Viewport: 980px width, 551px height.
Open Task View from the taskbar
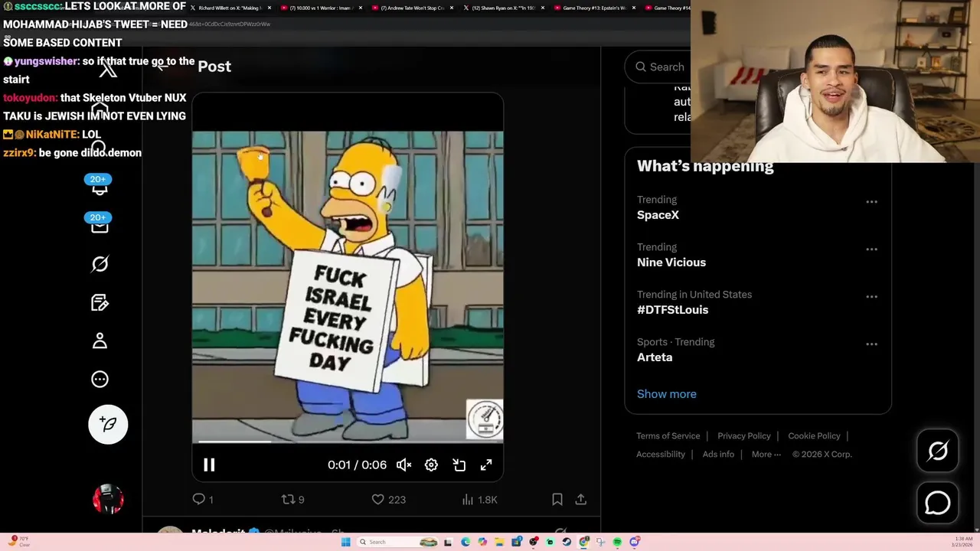pos(448,542)
